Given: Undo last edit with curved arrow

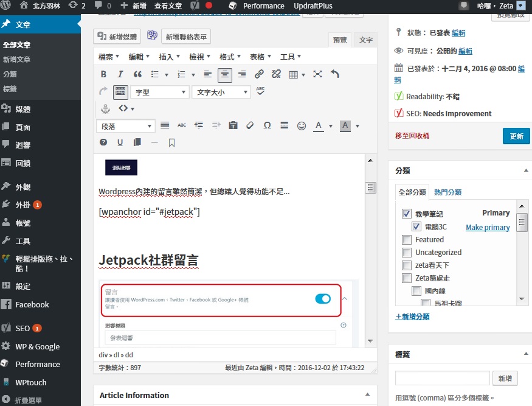Looking at the screenshot, I should (x=335, y=74).
